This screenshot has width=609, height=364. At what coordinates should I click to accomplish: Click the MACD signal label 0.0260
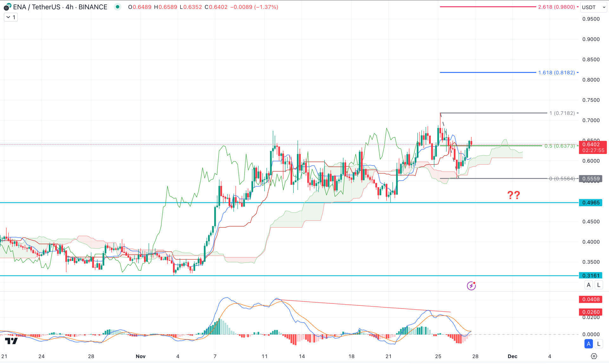click(591, 312)
